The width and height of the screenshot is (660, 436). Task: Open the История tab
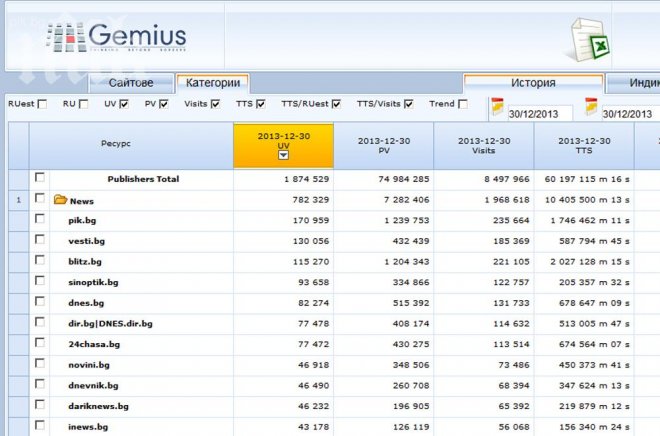533,83
